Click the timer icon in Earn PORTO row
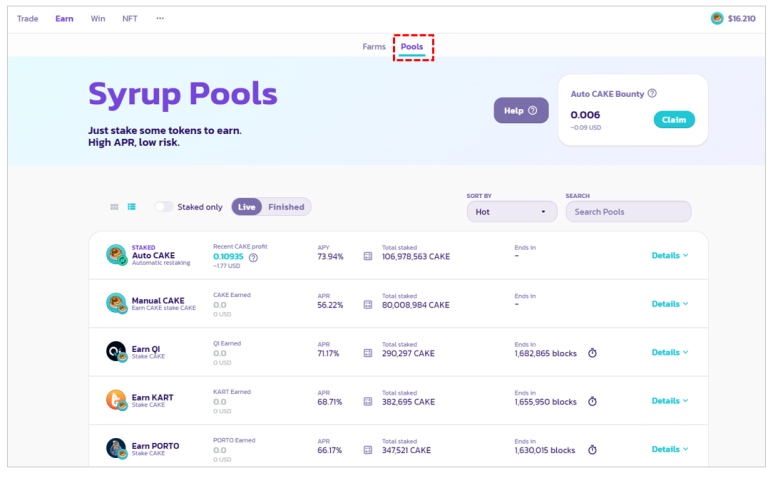The height and width of the screenshot is (478, 773). (593, 449)
